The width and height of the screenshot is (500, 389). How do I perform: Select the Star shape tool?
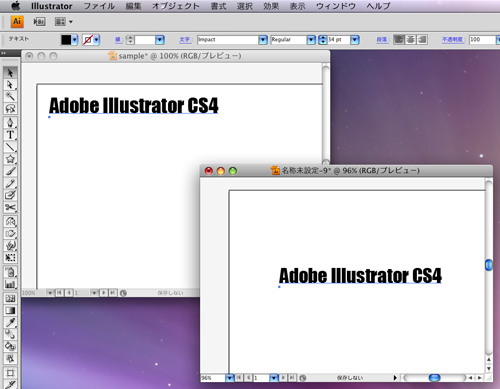pyautogui.click(x=10, y=159)
